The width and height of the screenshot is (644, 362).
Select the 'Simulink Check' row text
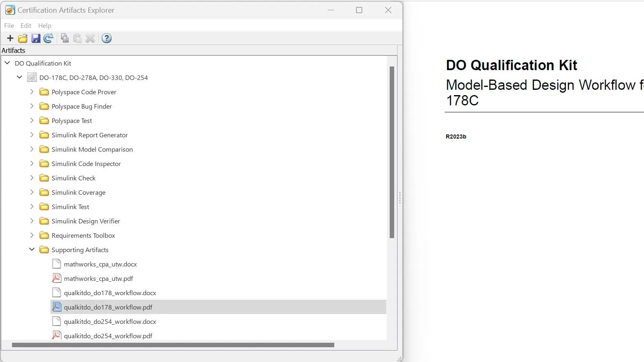point(73,178)
